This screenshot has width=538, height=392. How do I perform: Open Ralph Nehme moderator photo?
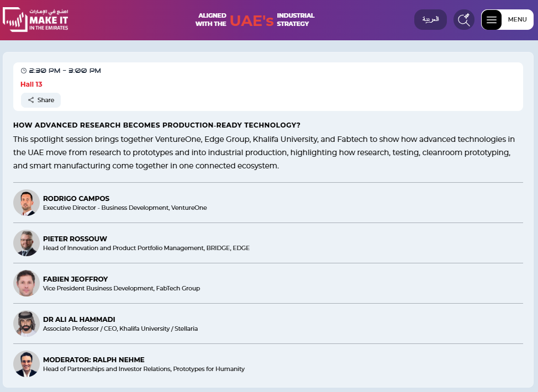(27, 364)
